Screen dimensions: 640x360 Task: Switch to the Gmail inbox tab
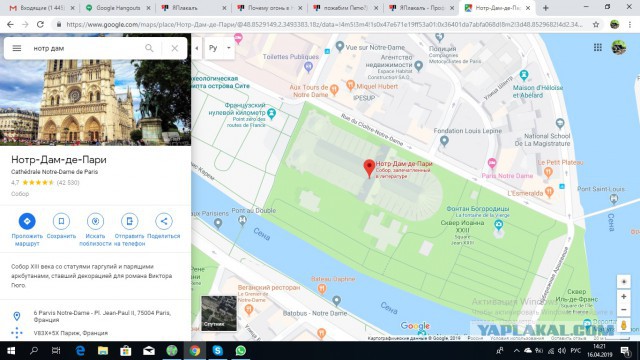[42, 8]
